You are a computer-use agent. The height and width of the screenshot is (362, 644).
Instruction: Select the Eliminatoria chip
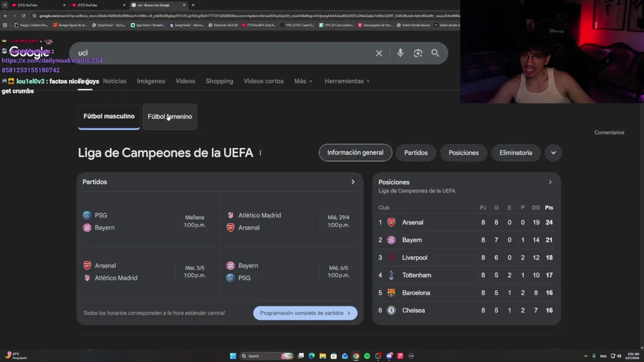(516, 153)
